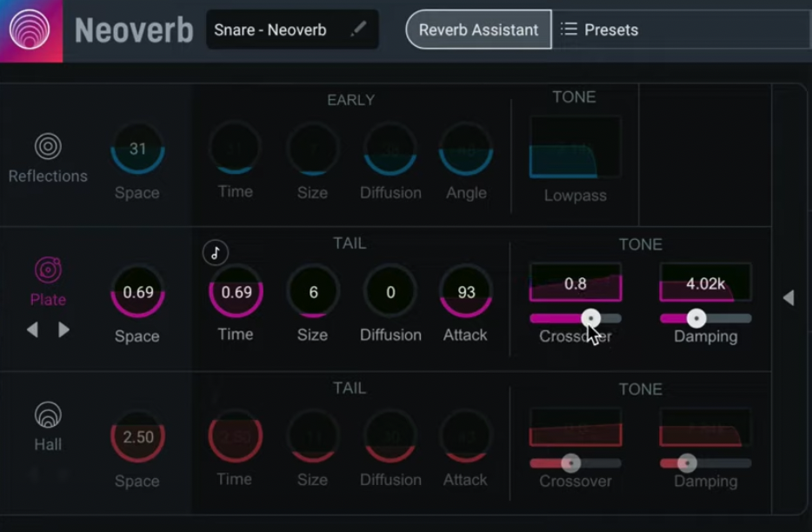Click the Reflections Lowpass tone display

(575, 148)
